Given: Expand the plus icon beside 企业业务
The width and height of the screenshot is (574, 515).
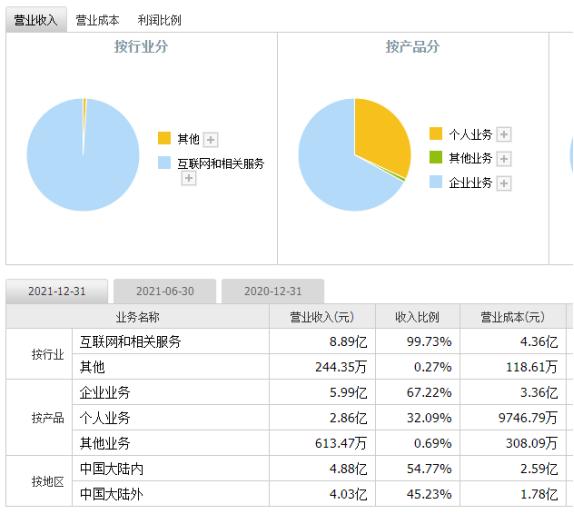Looking at the screenshot, I should [504, 183].
